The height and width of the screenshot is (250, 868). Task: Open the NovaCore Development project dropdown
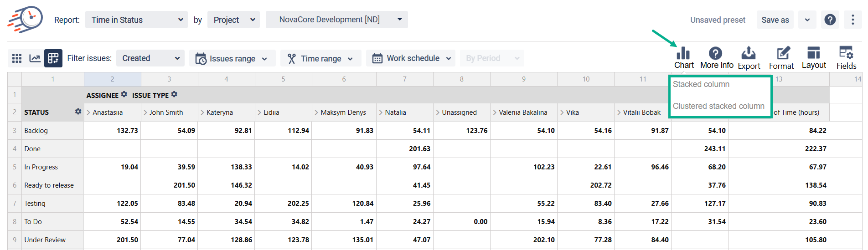click(x=336, y=20)
